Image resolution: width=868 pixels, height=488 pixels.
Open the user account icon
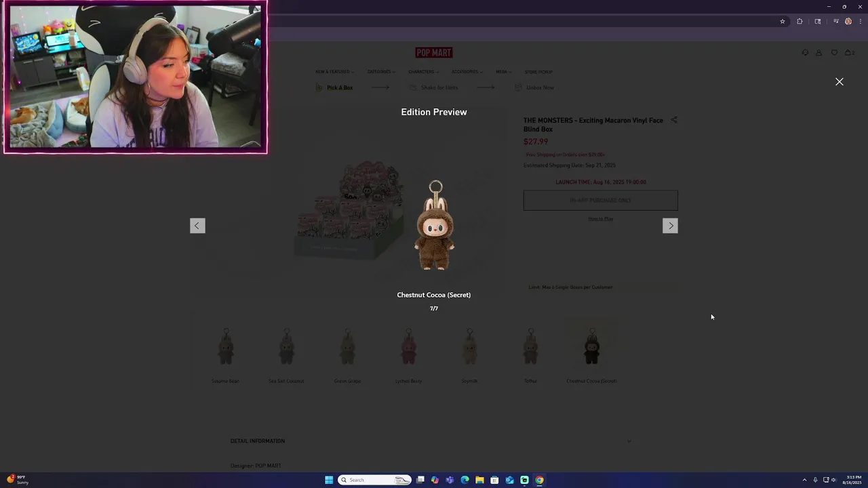818,53
